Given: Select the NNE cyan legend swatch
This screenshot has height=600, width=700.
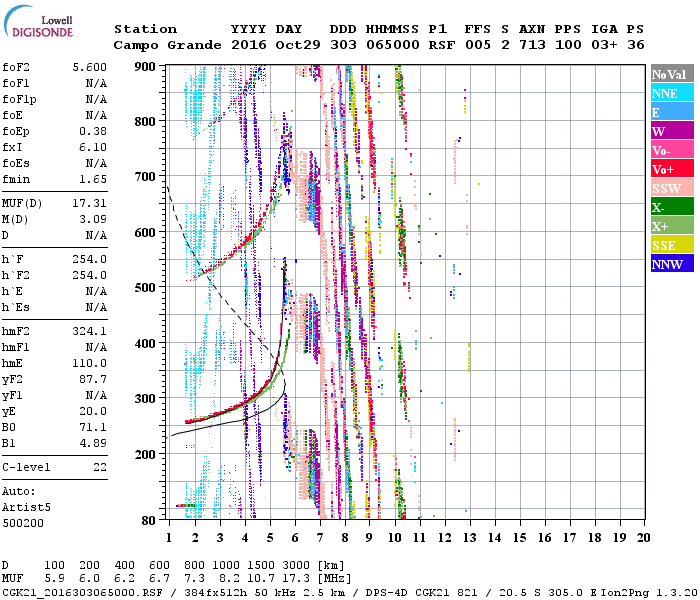Looking at the screenshot, I should (672, 92).
